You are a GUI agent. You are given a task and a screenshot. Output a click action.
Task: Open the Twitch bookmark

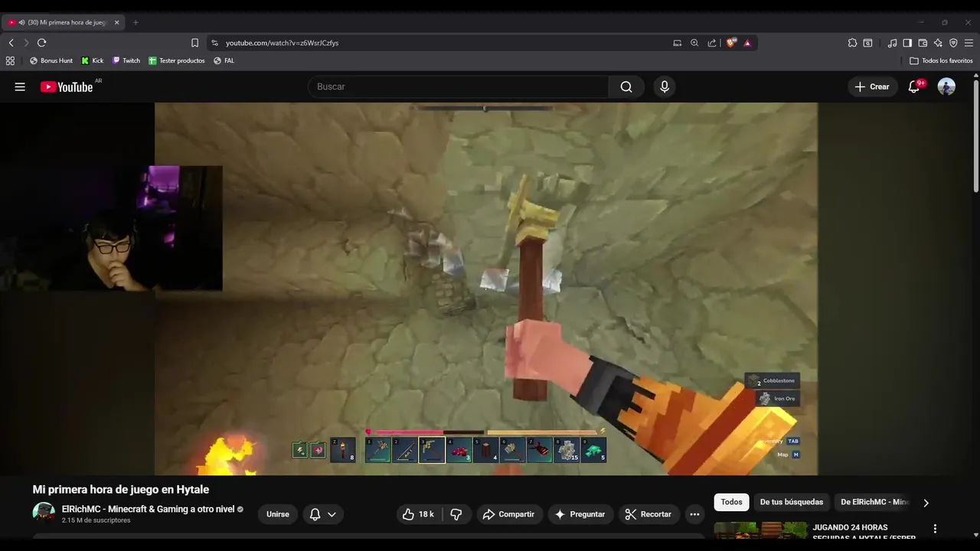tap(126, 60)
